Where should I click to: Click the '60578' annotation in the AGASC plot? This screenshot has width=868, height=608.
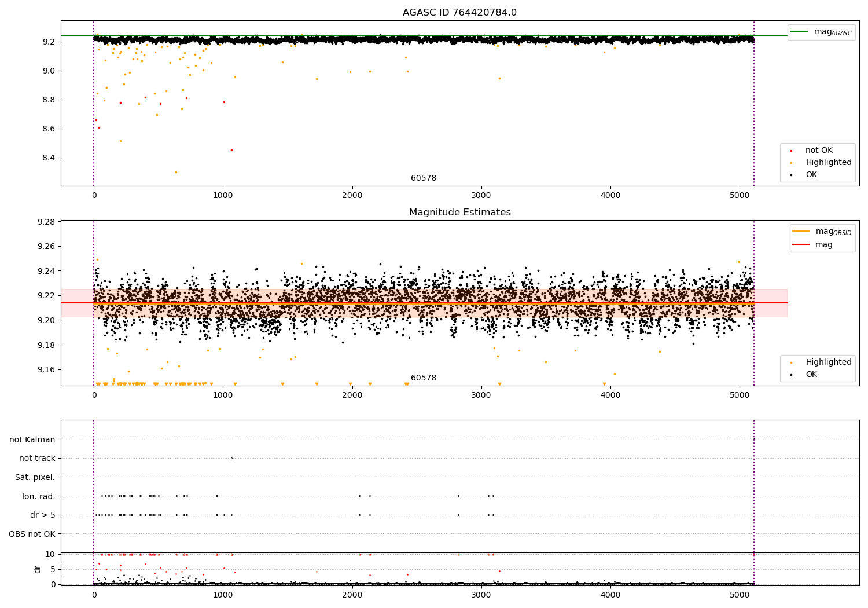(424, 178)
